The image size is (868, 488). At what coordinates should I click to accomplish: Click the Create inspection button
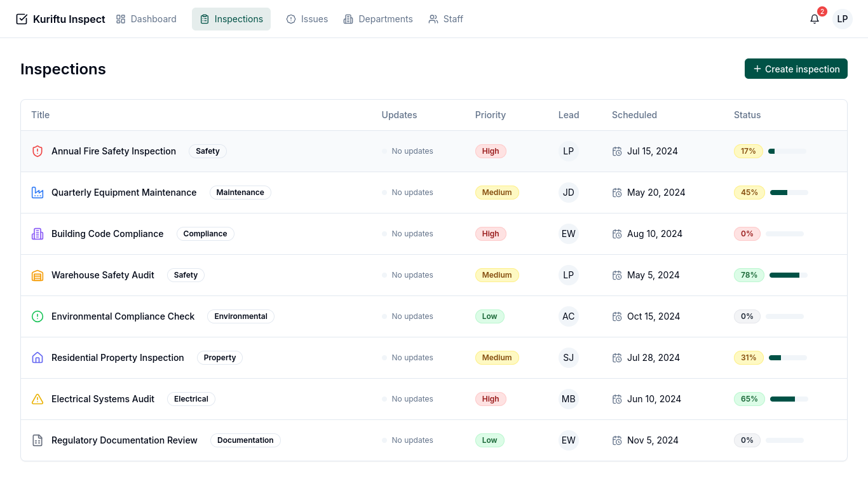796,69
